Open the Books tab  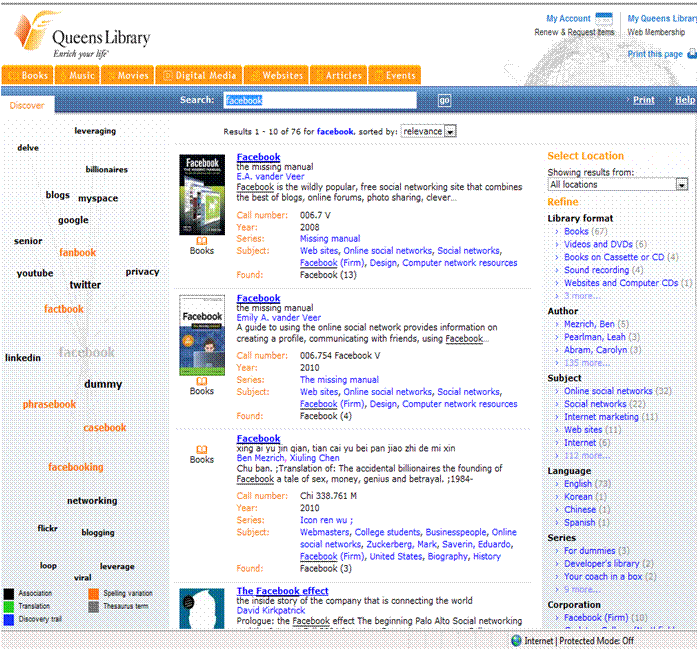pyautogui.click(x=28, y=75)
